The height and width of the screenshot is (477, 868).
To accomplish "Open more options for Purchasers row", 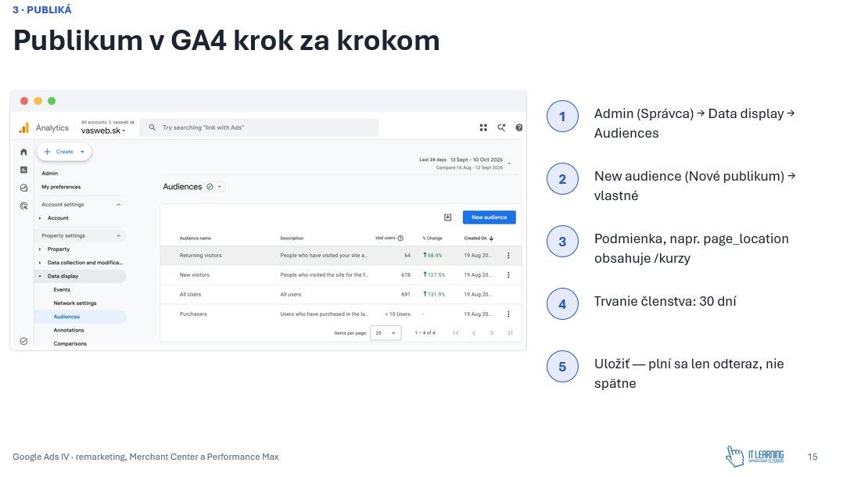I will [x=508, y=314].
